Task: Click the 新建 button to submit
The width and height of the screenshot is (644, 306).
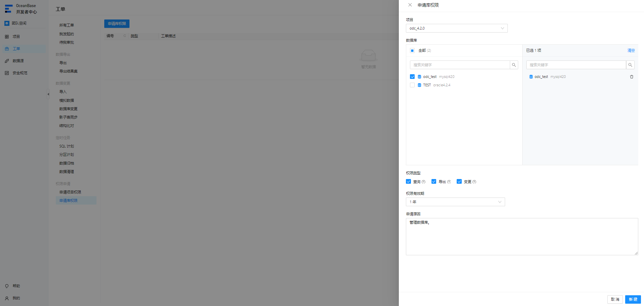Action: 633,299
